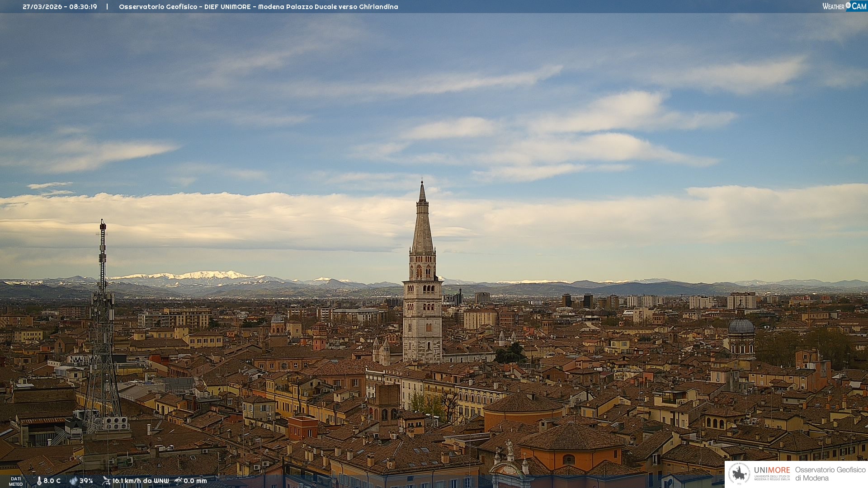
Task: Click the WEATHER word in top-right logo
Action: 833,6
